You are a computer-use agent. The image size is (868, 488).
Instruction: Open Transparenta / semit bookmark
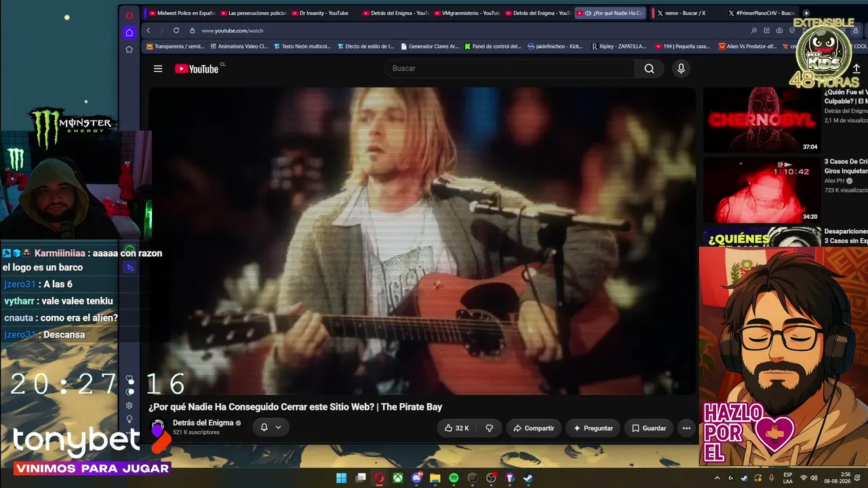pyautogui.click(x=175, y=47)
